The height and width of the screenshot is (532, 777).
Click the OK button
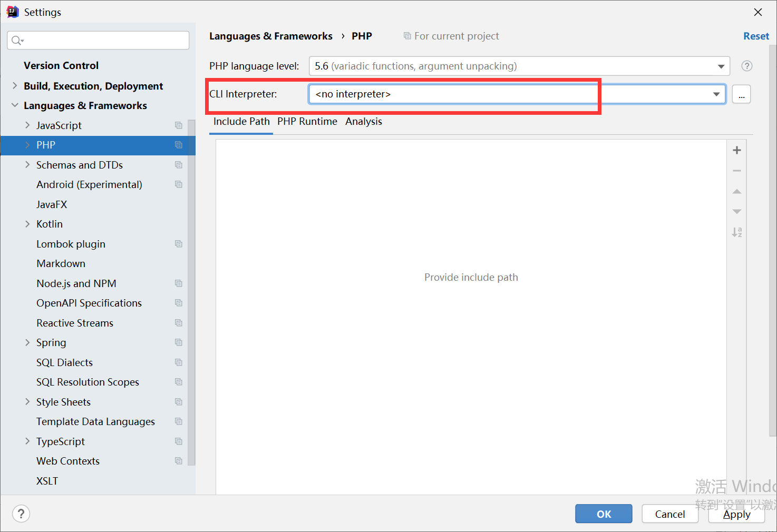(604, 514)
